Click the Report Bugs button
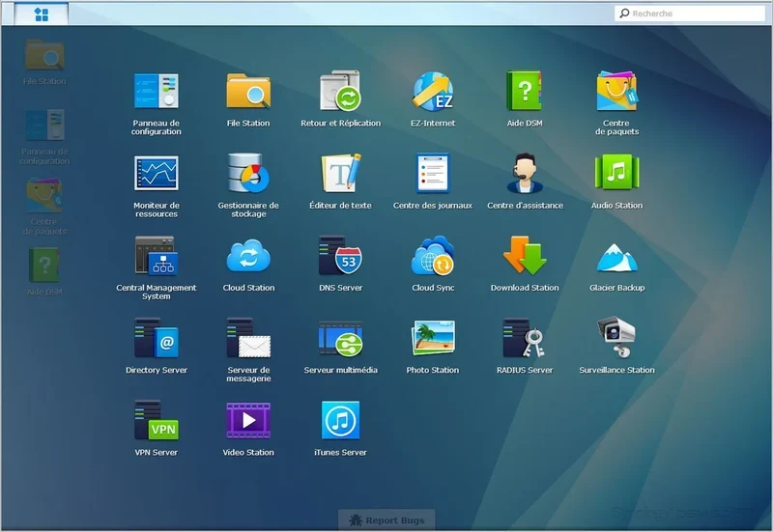This screenshot has width=773, height=532. point(387,519)
